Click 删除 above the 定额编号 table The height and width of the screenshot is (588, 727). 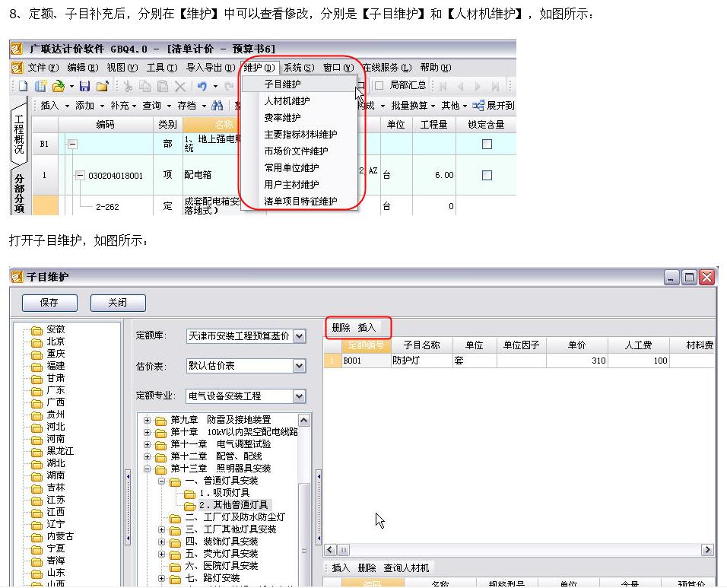tap(341, 328)
